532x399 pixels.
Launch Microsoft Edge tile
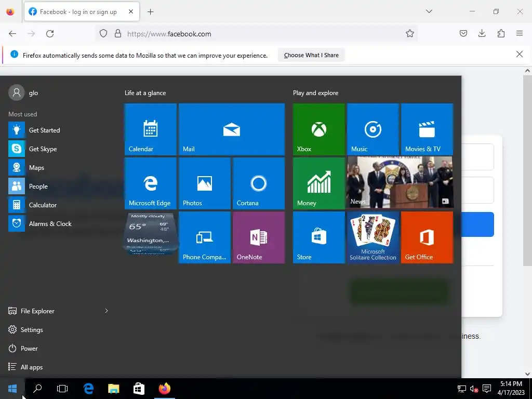coord(150,183)
